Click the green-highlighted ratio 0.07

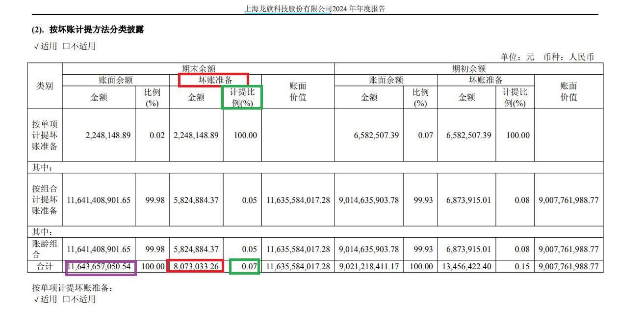(244, 267)
